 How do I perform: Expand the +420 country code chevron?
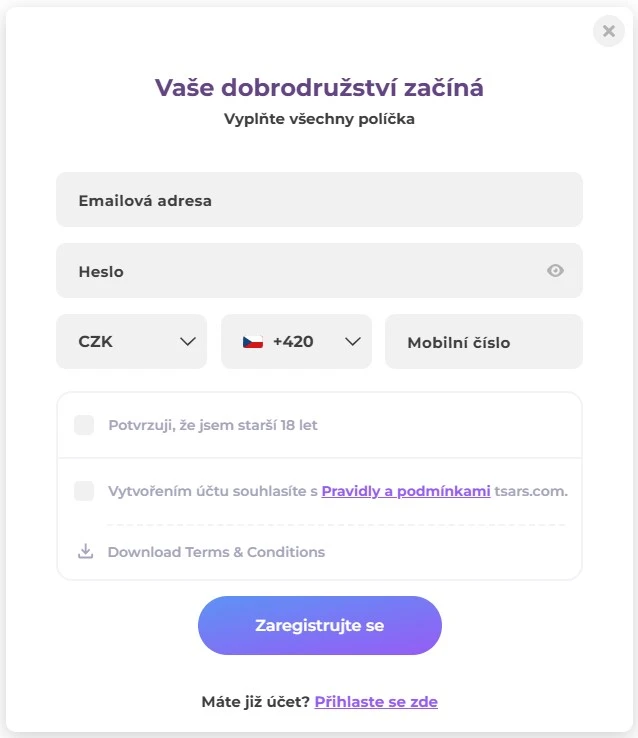click(x=352, y=342)
